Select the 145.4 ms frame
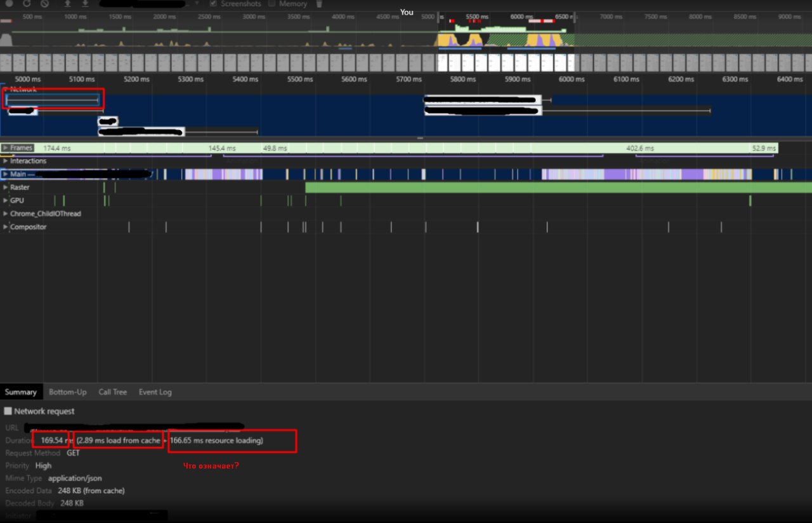The width and height of the screenshot is (812, 523). (222, 148)
